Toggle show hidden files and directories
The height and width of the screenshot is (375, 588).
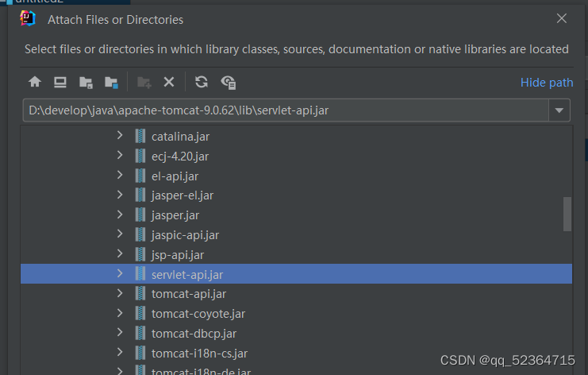coord(229,82)
